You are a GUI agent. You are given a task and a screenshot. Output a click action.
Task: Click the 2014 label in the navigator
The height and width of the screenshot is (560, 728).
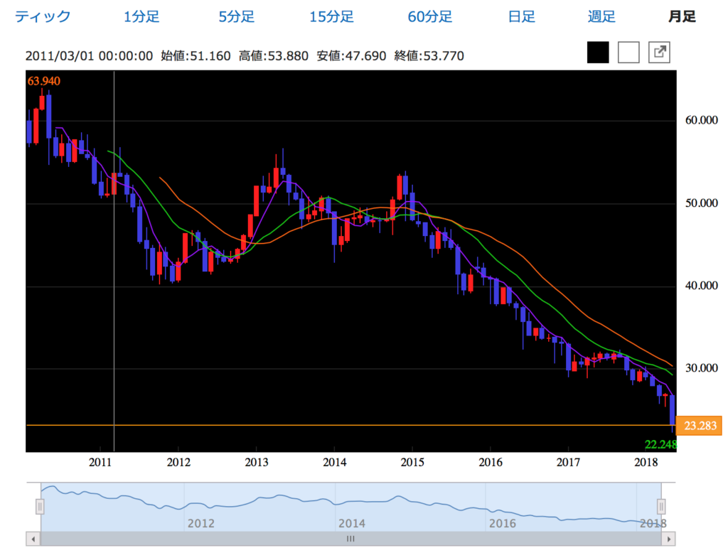352,523
